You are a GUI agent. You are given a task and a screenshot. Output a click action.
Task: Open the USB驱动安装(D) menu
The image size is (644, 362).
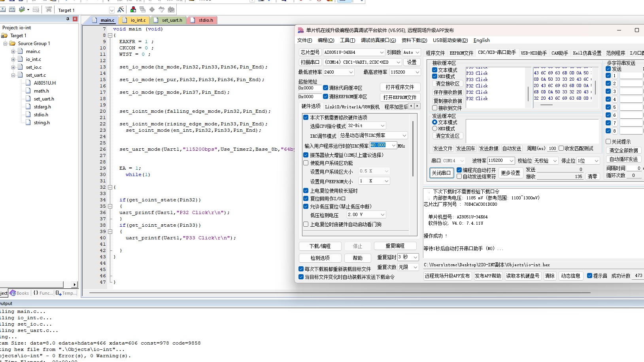[450, 40]
